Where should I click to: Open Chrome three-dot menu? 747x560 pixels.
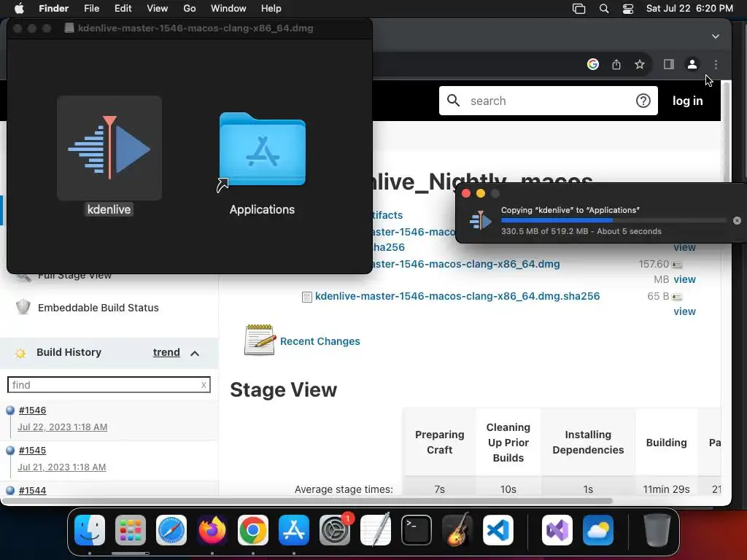tap(716, 64)
